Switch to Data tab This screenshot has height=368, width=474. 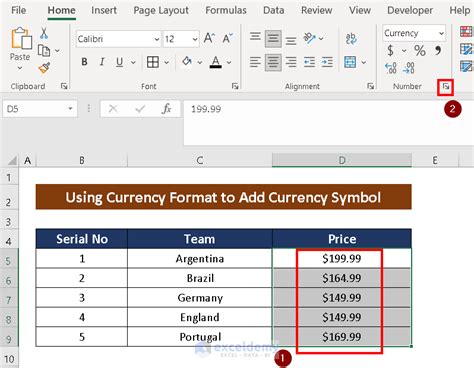[x=273, y=10]
